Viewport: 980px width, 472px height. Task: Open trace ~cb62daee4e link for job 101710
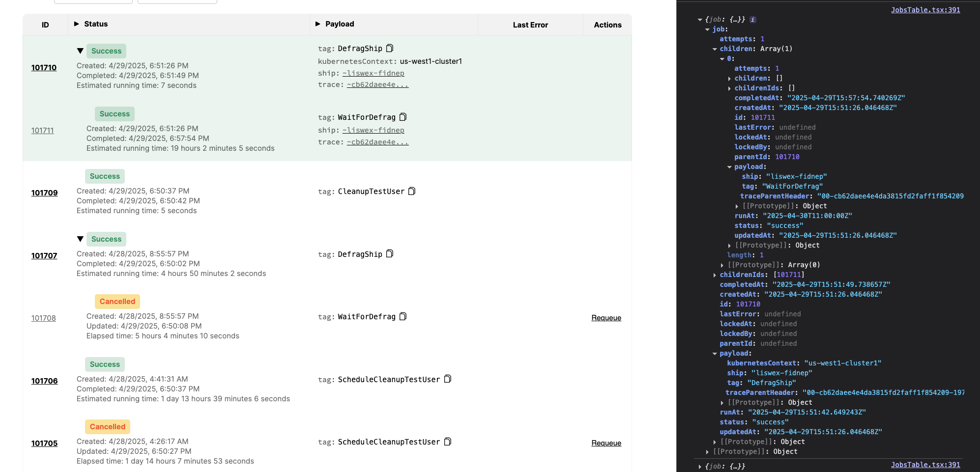click(377, 84)
